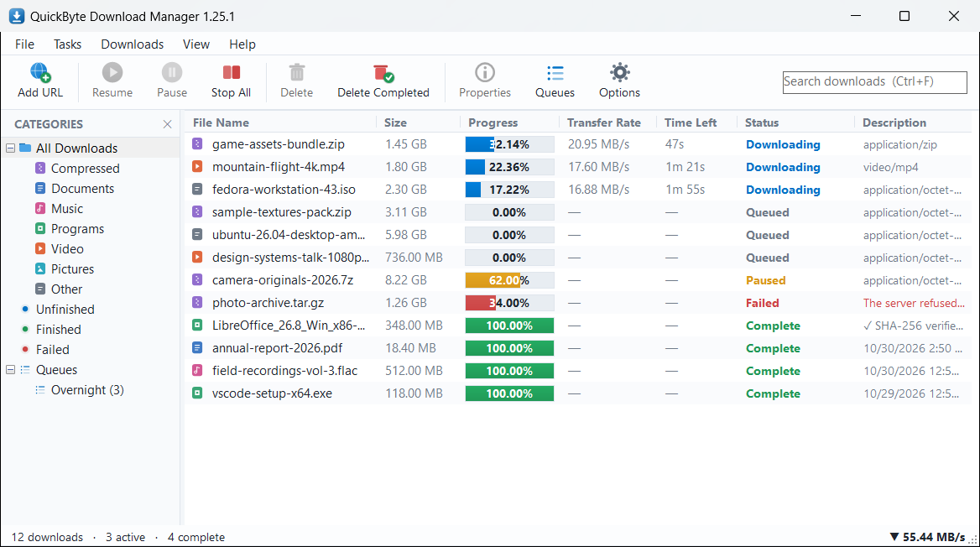Click the Overnight queue list icon
The image size is (980, 547).
click(40, 389)
